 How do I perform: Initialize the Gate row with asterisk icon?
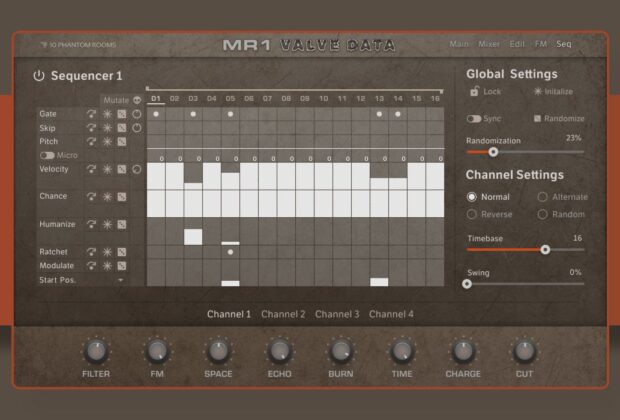[x=107, y=114]
